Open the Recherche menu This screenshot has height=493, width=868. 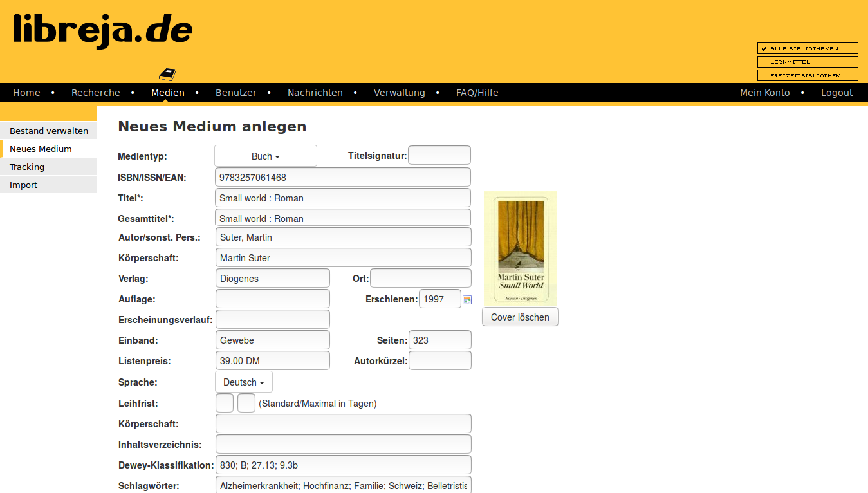coord(95,93)
